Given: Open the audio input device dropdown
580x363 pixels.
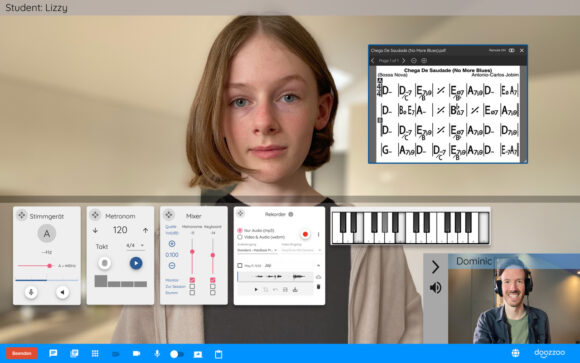Looking at the screenshot, I should point(257,251).
